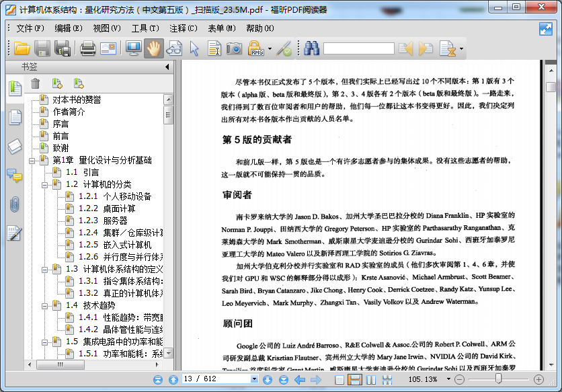Click the expand window icon top right
Viewport: 562px width, 392px height.
[x=545, y=29]
